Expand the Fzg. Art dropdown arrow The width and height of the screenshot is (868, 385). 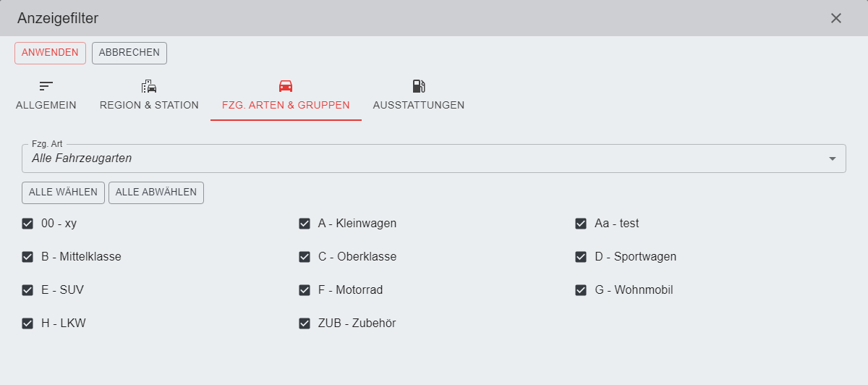click(832, 158)
